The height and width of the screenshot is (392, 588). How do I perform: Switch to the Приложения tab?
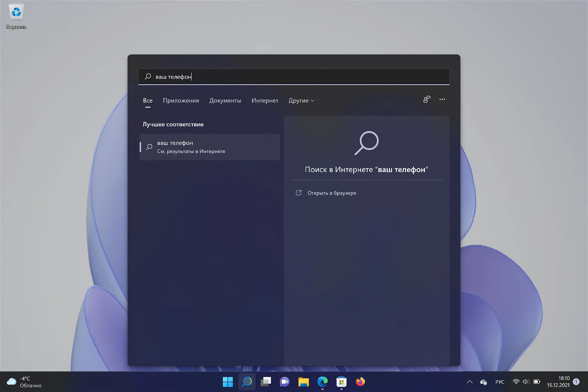181,101
